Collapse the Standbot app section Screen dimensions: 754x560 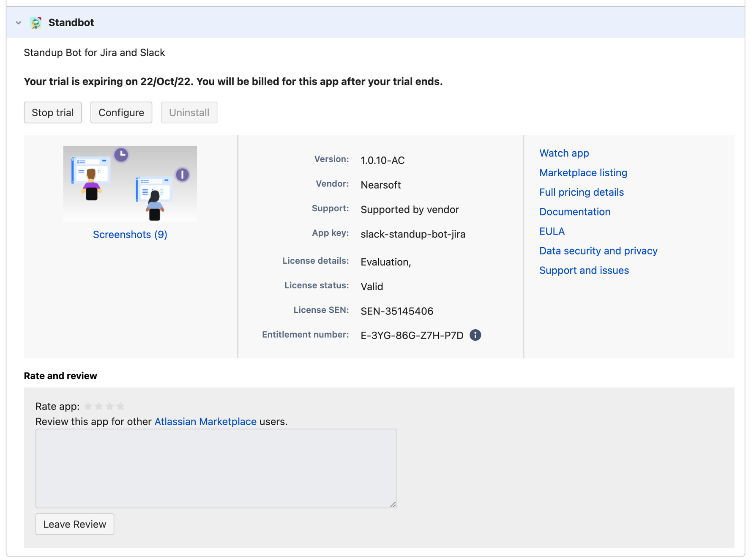[x=19, y=23]
